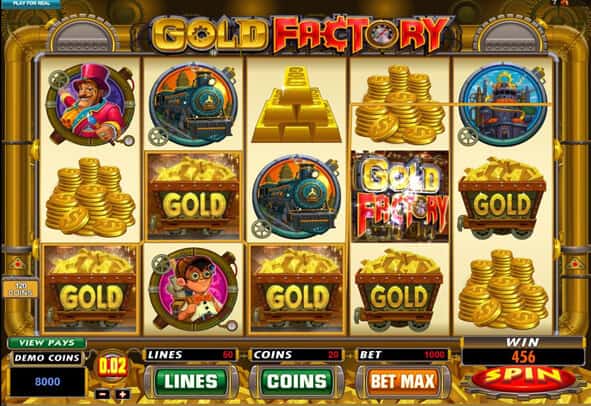The width and height of the screenshot is (591, 406).
Task: Click the demo coins balance display
Action: 47,382
